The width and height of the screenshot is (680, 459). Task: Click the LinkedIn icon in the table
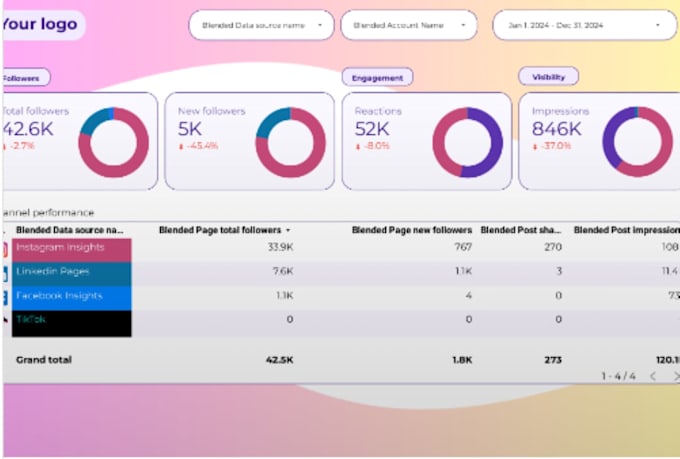tap(5, 274)
